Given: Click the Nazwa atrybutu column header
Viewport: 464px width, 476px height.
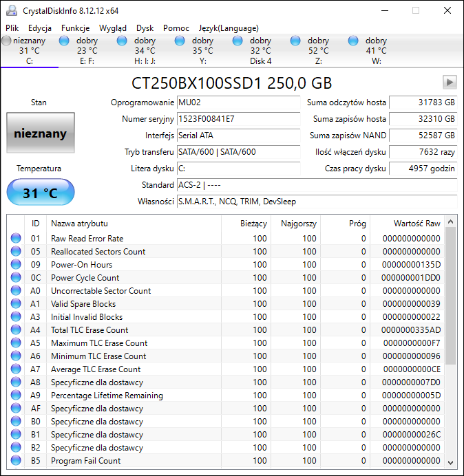Looking at the screenshot, I should pos(134,224).
